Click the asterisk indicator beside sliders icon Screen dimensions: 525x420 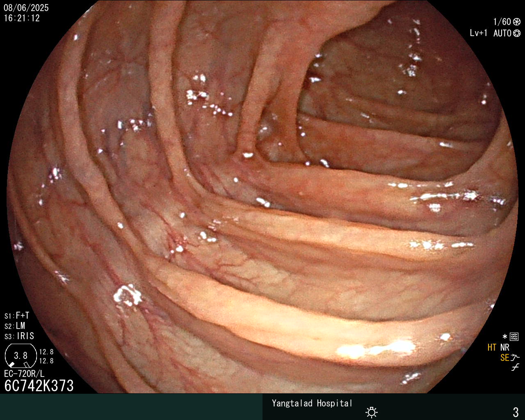coord(505,337)
